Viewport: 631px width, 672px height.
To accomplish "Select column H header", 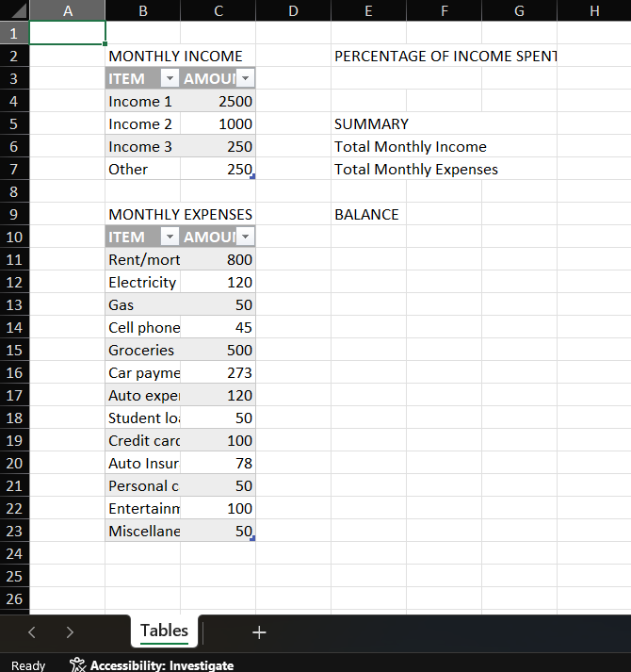I will (x=594, y=10).
